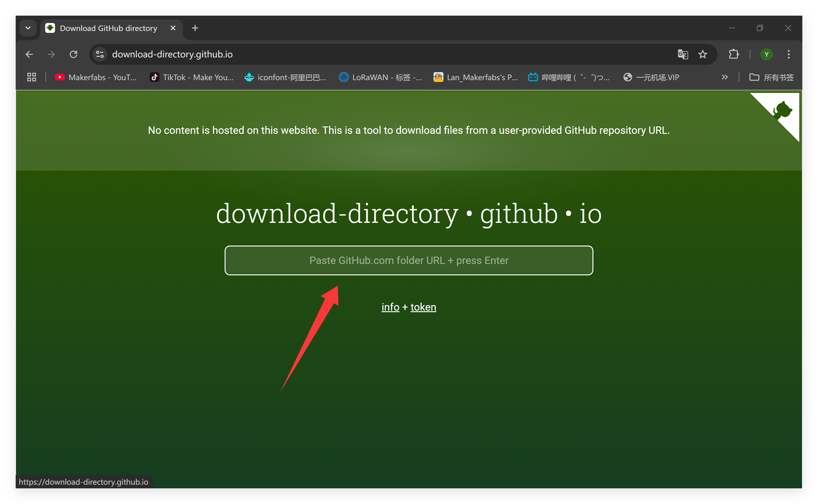Screen dimensions: 818x504
Task: Open the tab search dropdown arrow
Action: (28, 28)
